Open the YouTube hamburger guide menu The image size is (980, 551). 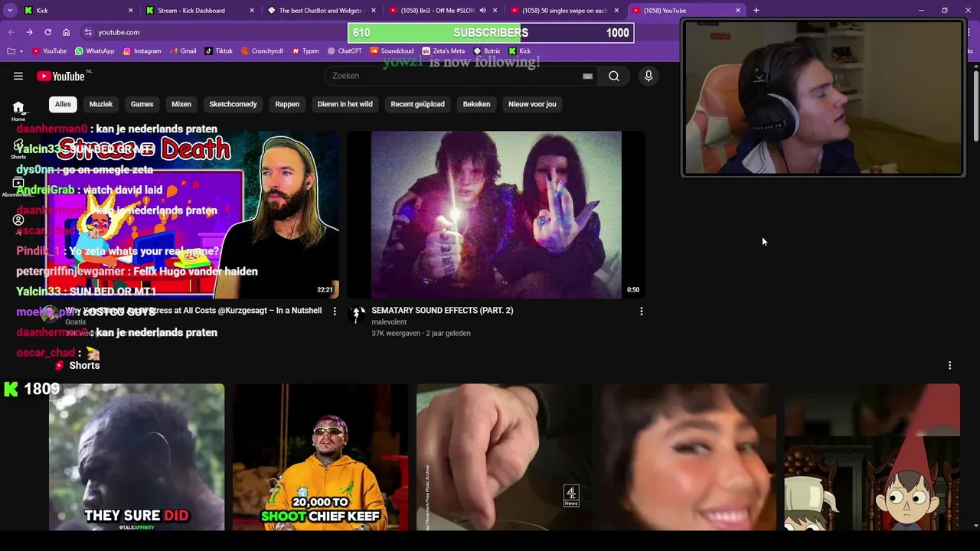click(x=18, y=76)
